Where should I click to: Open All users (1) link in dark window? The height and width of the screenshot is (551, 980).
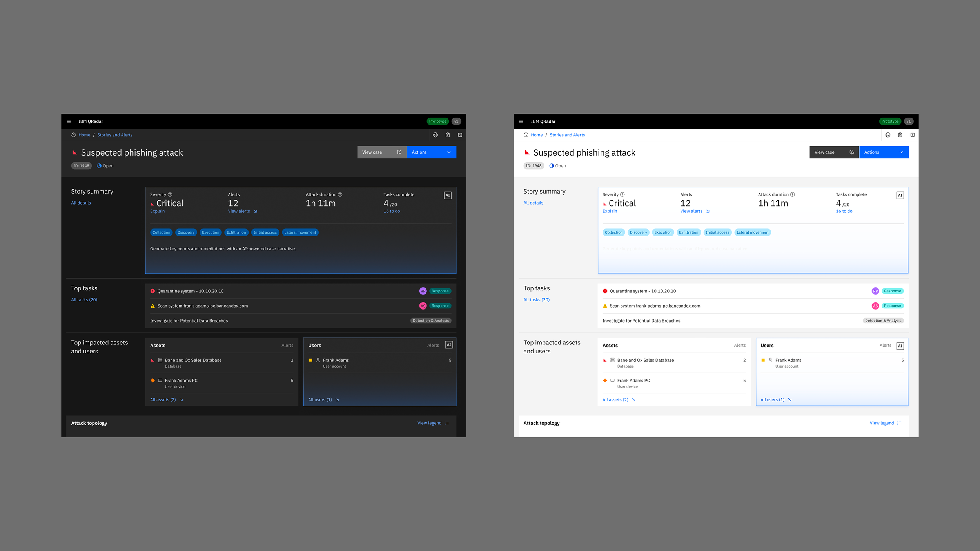[x=324, y=400]
